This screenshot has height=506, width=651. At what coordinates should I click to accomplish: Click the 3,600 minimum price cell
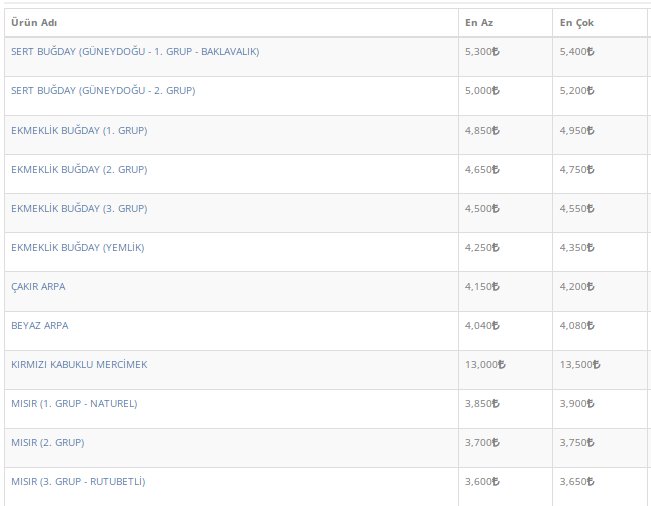click(482, 482)
